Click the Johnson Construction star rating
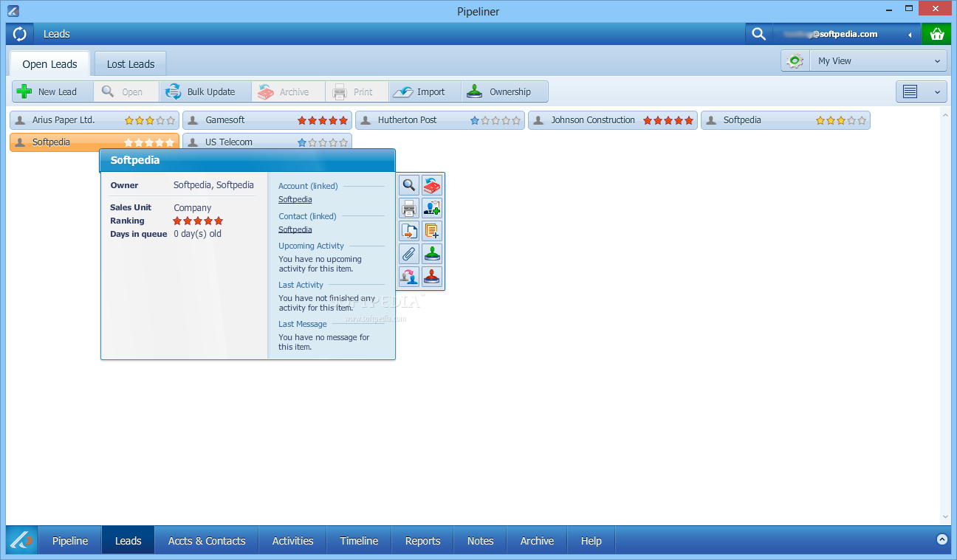957x560 pixels. (x=668, y=120)
